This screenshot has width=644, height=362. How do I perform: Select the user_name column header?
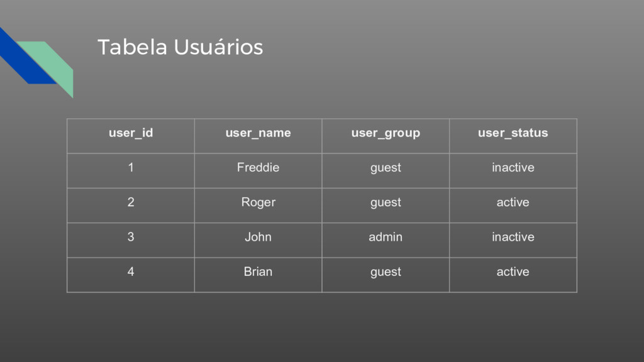258,136
